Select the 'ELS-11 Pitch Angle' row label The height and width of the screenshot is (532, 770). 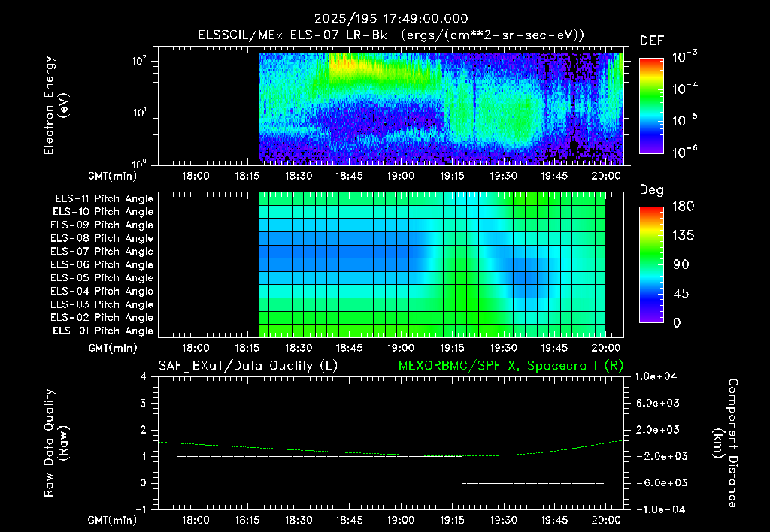tap(104, 199)
